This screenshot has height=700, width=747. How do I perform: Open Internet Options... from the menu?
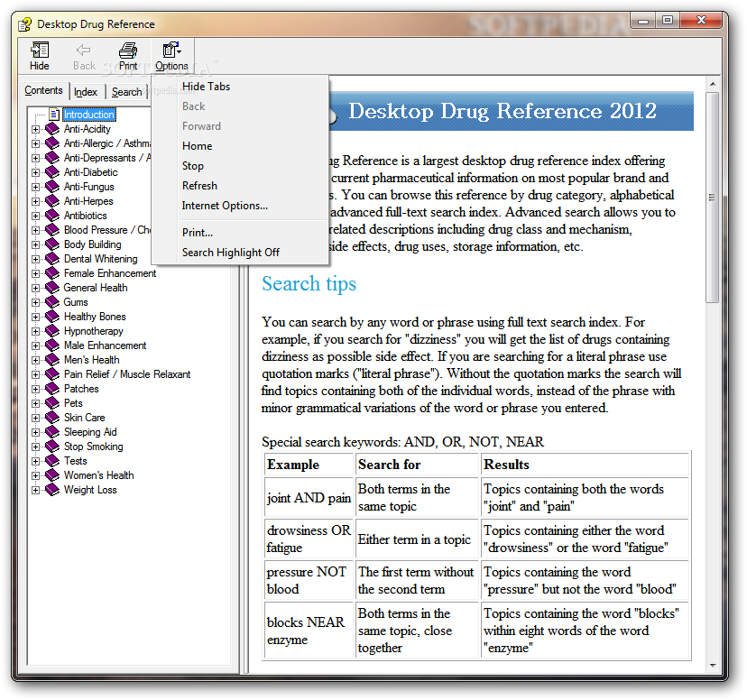coord(225,206)
